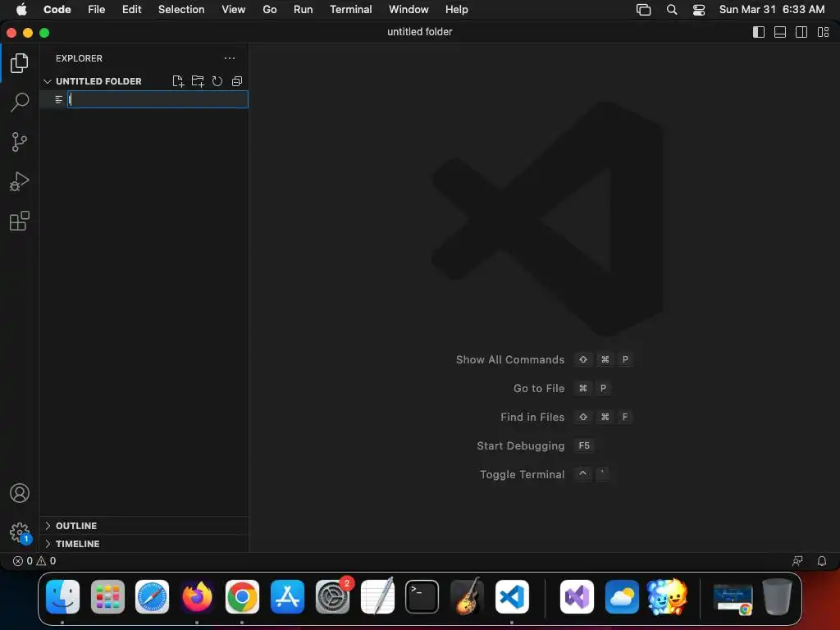840x630 pixels.
Task: Open the Run menu
Action: pos(303,10)
